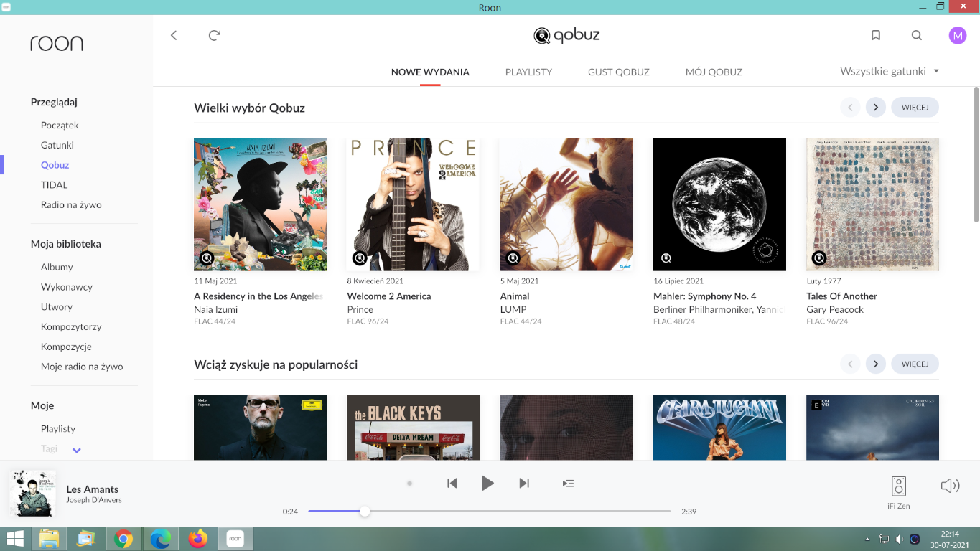Open artist link Naia Izumi
The height and width of the screenshot is (551, 980).
coord(215,309)
